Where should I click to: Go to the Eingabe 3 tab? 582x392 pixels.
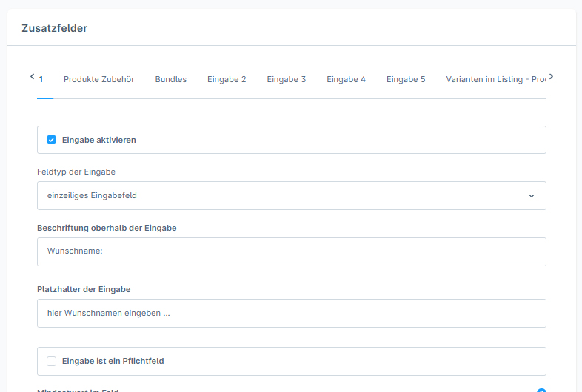(x=286, y=79)
